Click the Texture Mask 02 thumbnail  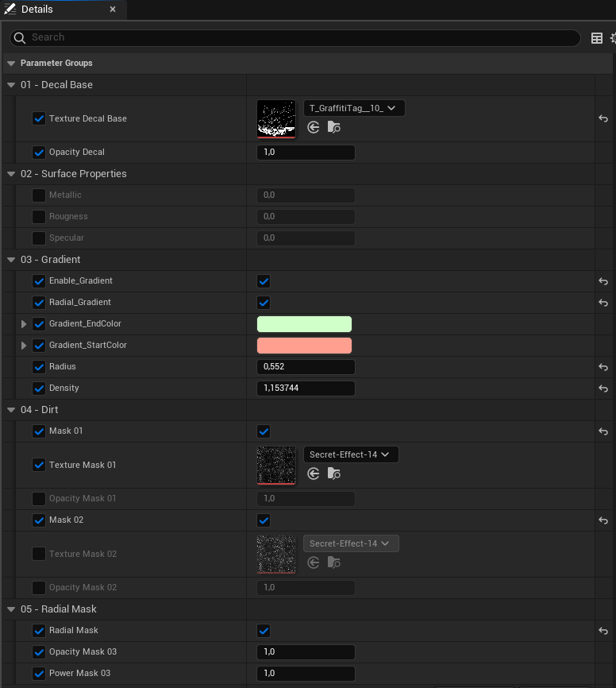tap(276, 555)
